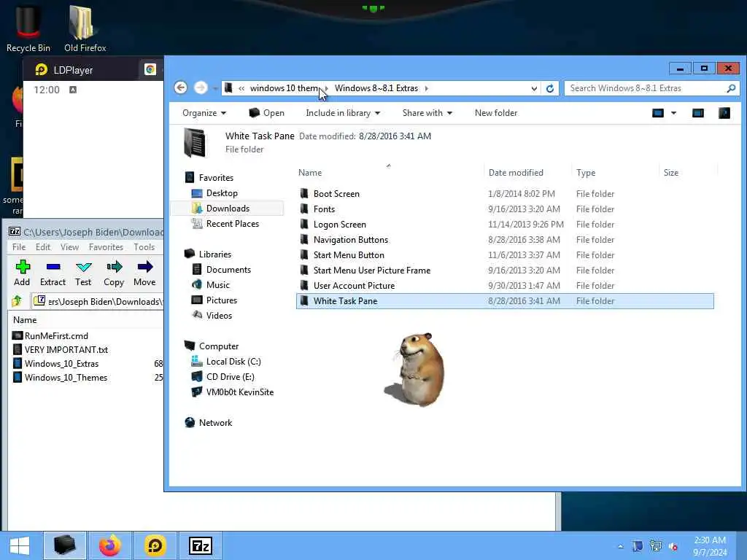
Task: Focus the Search Windows 8~8.1 Extras field
Action: tap(651, 88)
